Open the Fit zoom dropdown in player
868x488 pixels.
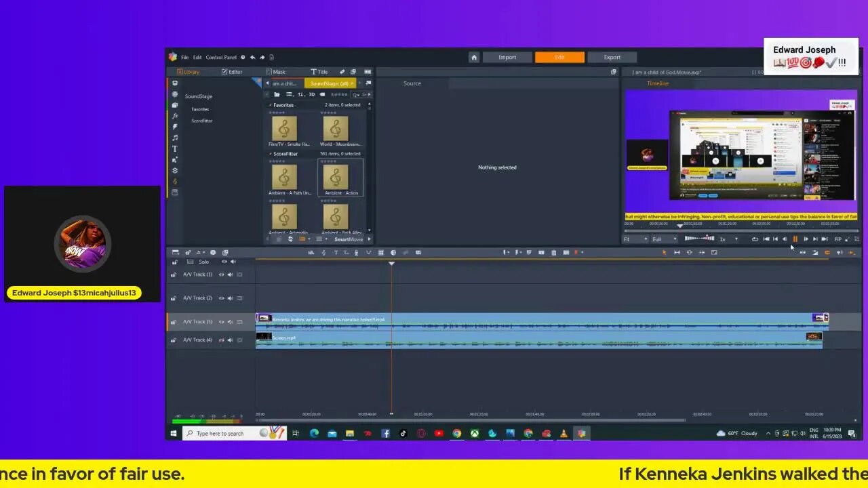coord(636,239)
